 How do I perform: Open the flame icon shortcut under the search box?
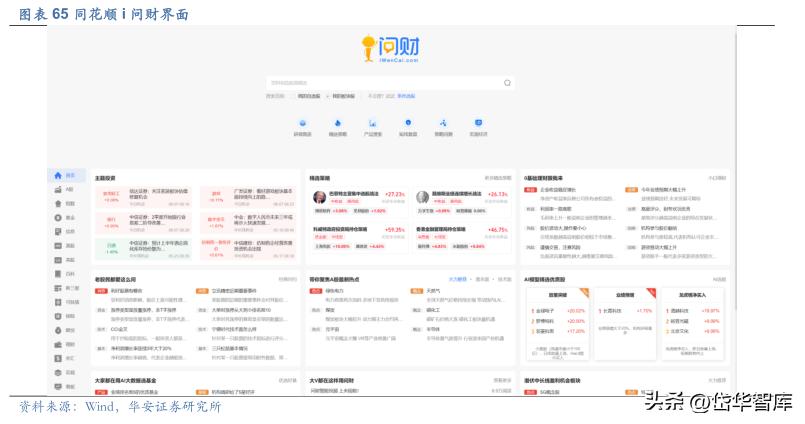tap(337, 123)
